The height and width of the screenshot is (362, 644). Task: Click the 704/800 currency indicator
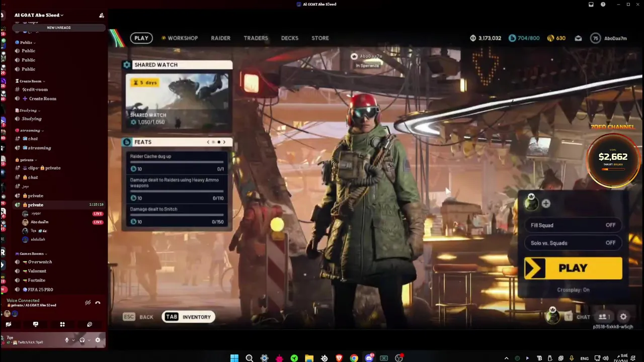click(x=524, y=38)
